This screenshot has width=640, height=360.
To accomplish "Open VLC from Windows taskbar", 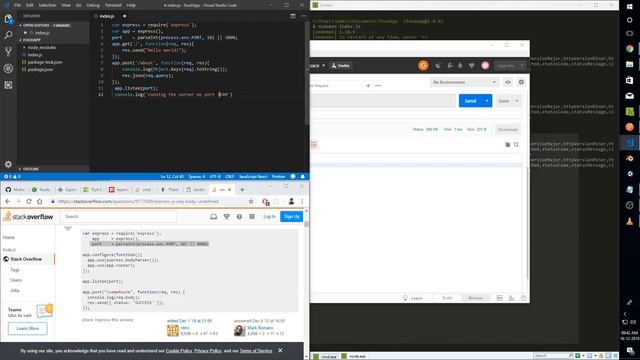I will pos(629,221).
